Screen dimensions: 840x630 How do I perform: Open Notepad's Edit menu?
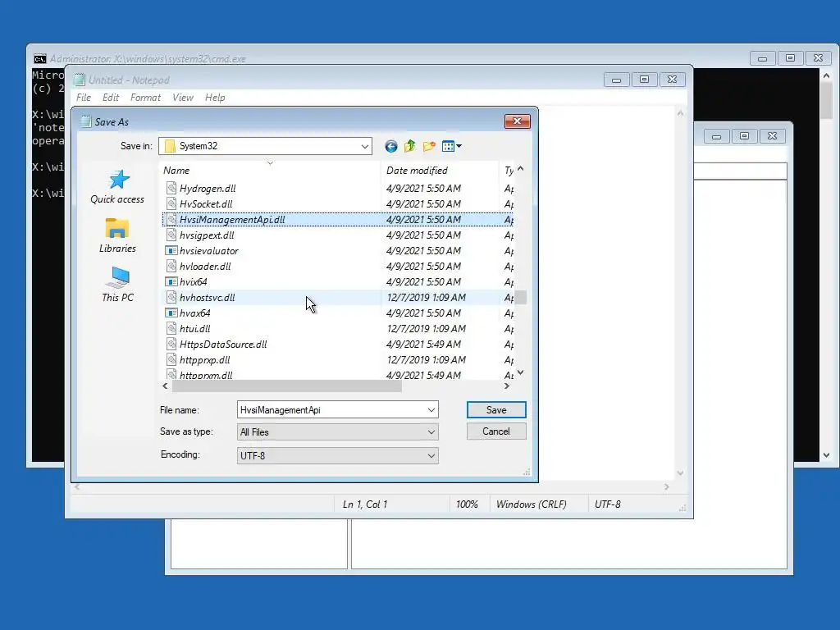[x=111, y=98]
